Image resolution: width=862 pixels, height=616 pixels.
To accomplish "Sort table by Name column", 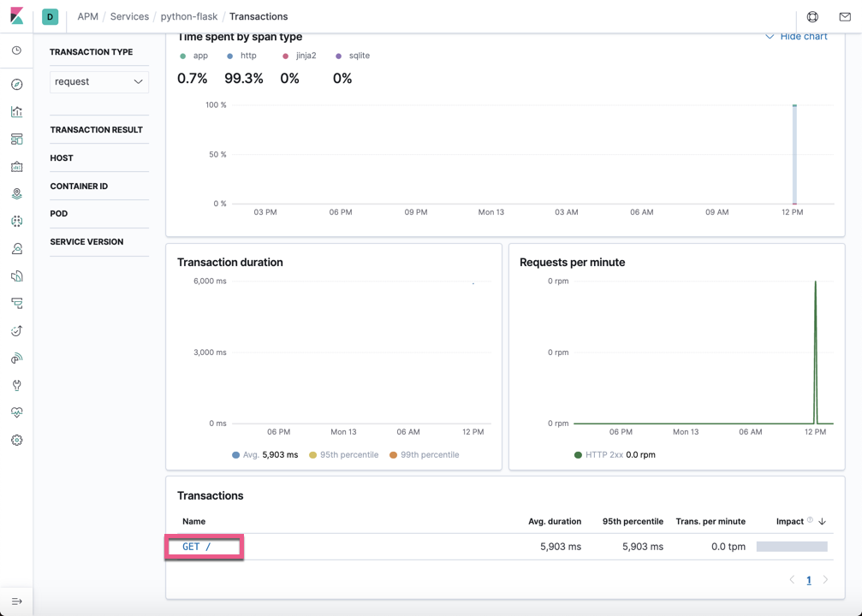I will tap(194, 522).
